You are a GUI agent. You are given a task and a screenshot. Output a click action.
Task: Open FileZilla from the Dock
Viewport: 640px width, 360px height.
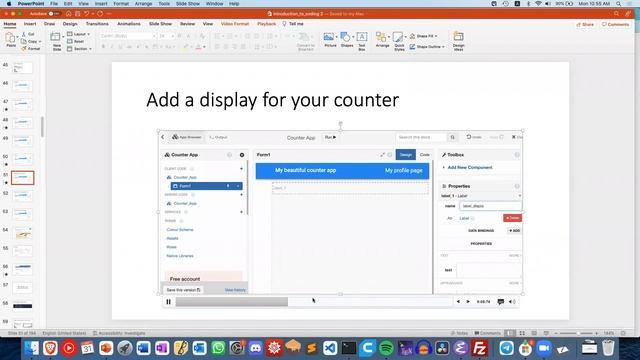479,348
